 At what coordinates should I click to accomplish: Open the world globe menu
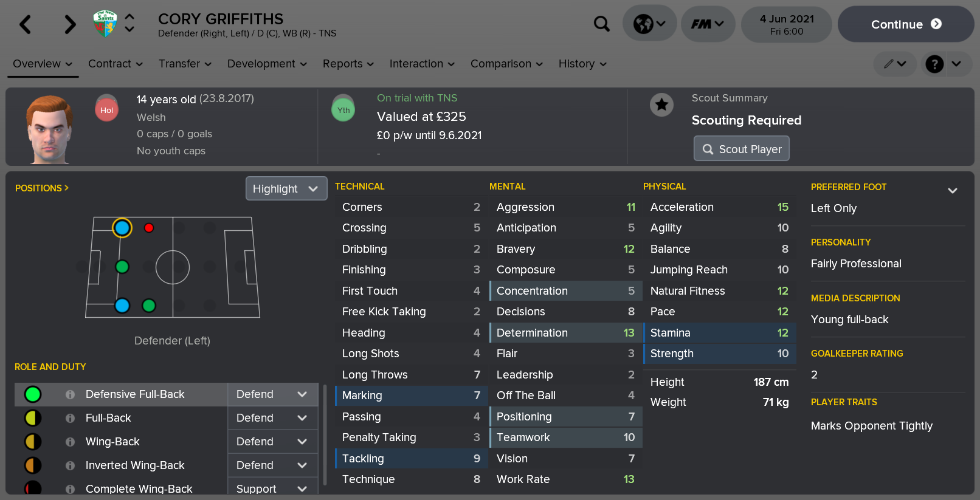point(649,24)
